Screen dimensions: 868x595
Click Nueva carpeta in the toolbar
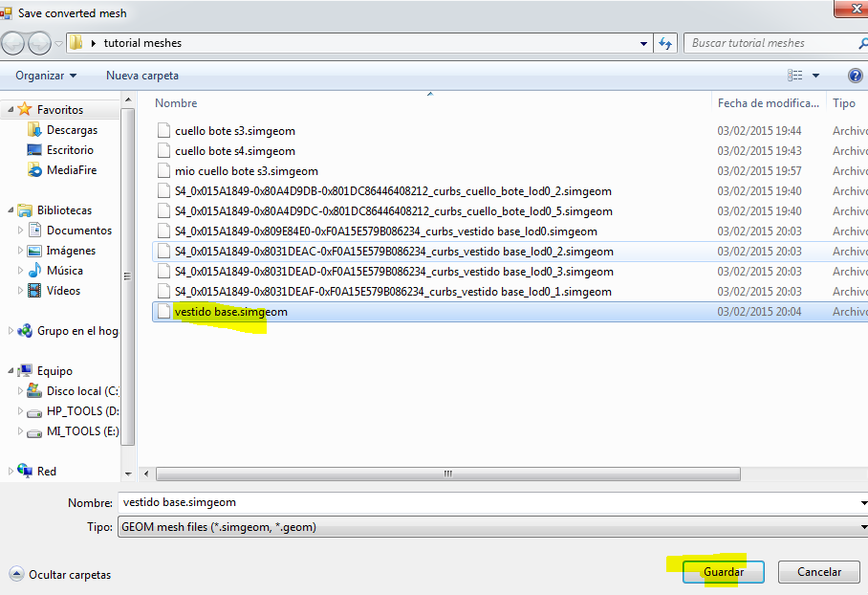point(141,76)
